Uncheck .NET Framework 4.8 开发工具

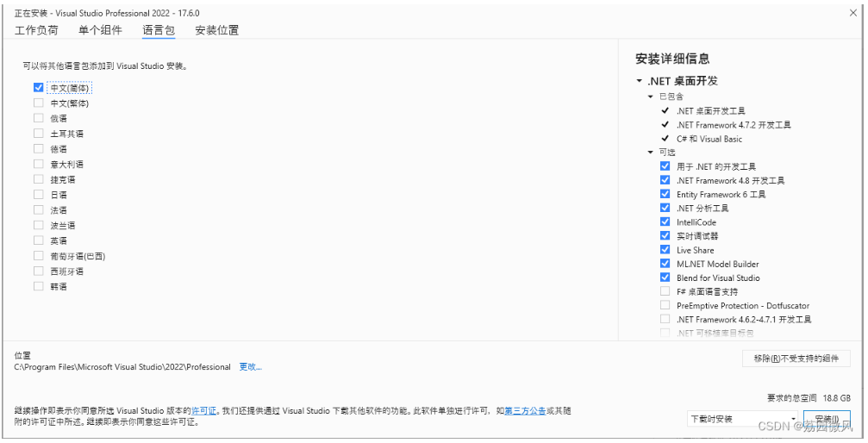[665, 180]
